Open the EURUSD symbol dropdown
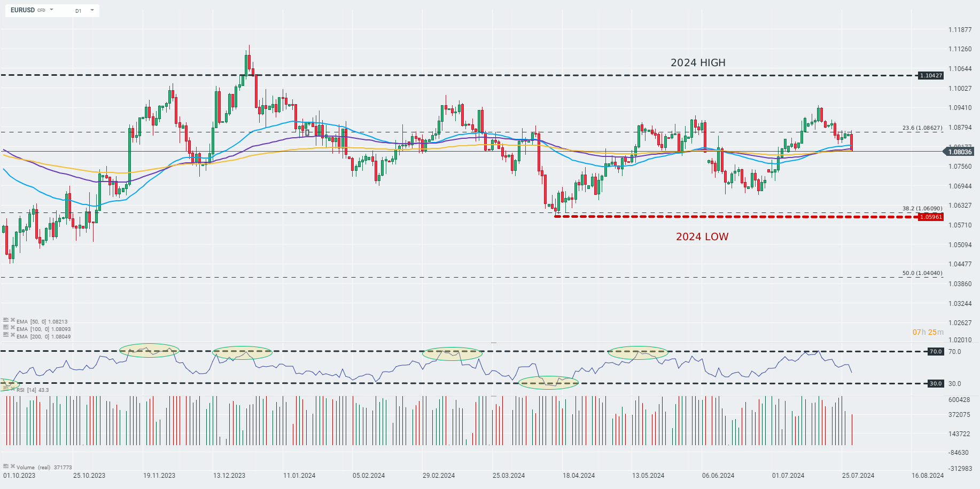This screenshot has width=980, height=489. coord(51,9)
